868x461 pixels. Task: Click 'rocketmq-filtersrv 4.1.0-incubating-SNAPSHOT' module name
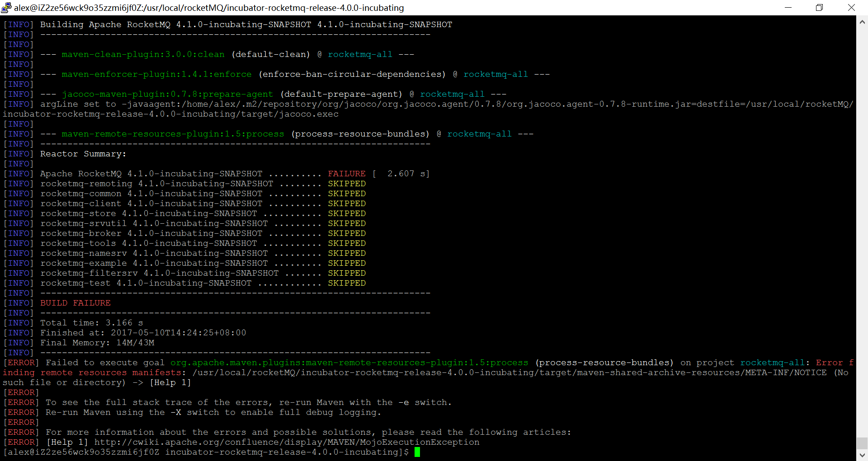159,273
